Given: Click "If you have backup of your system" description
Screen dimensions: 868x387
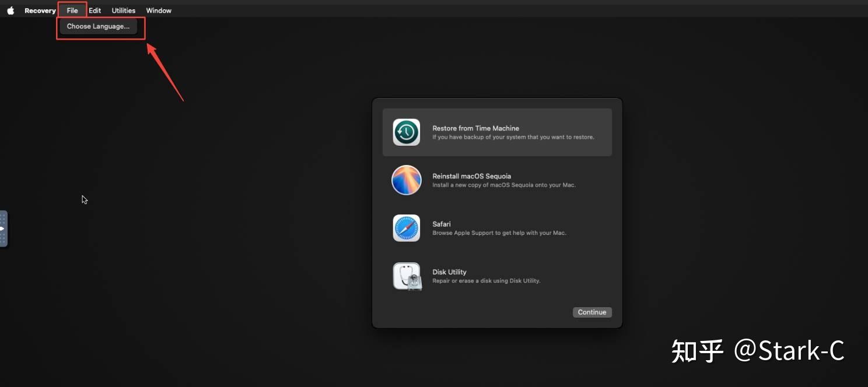Looking at the screenshot, I should (513, 138).
